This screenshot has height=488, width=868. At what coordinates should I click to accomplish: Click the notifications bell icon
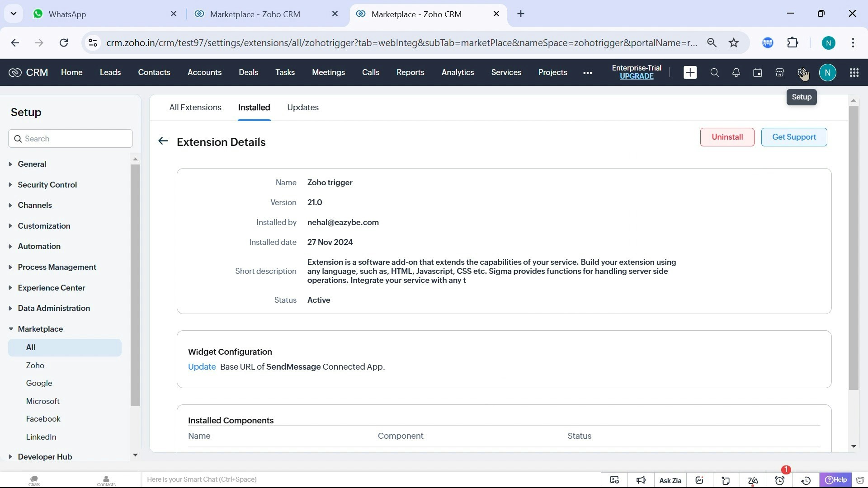pyautogui.click(x=736, y=73)
